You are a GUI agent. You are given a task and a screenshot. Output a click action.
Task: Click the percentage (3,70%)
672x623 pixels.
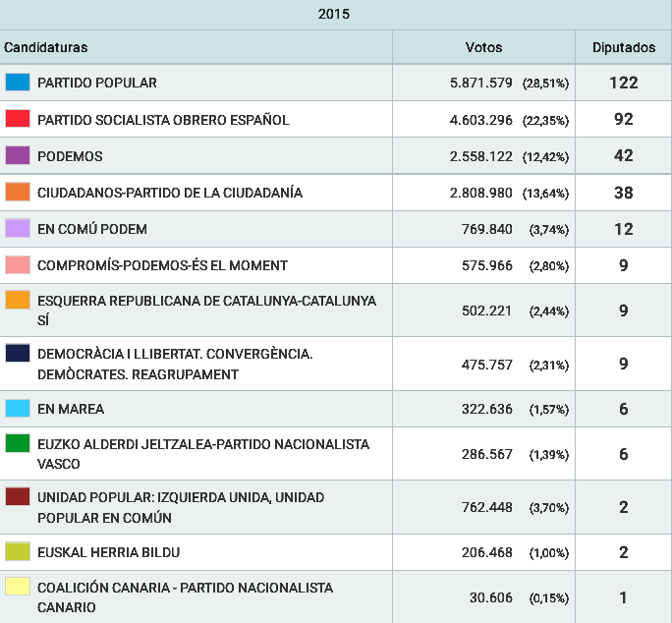pos(549,508)
